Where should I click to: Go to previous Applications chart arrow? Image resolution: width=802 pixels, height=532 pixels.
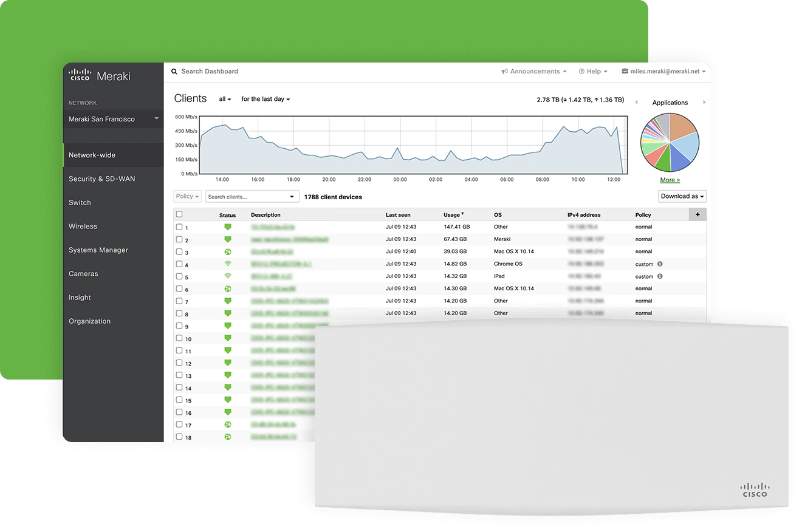(636, 103)
